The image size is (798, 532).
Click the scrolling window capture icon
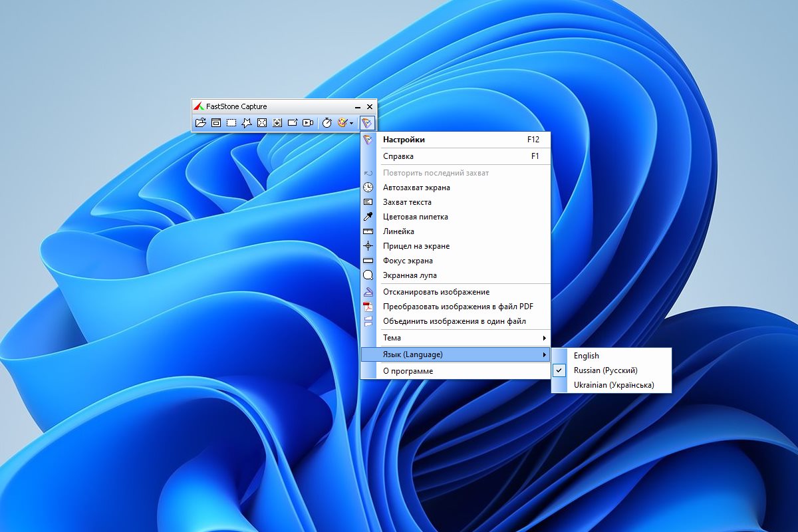(x=277, y=123)
